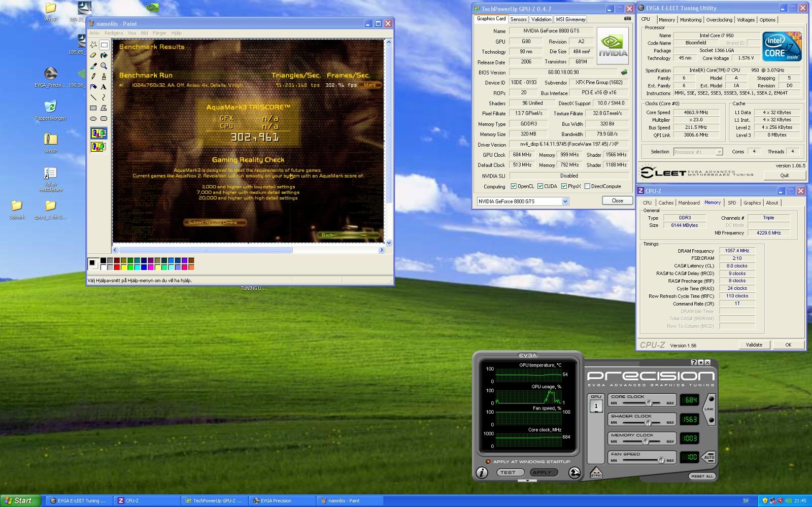Open the Färger menu in Paint
The width and height of the screenshot is (812, 507).
[x=159, y=33]
